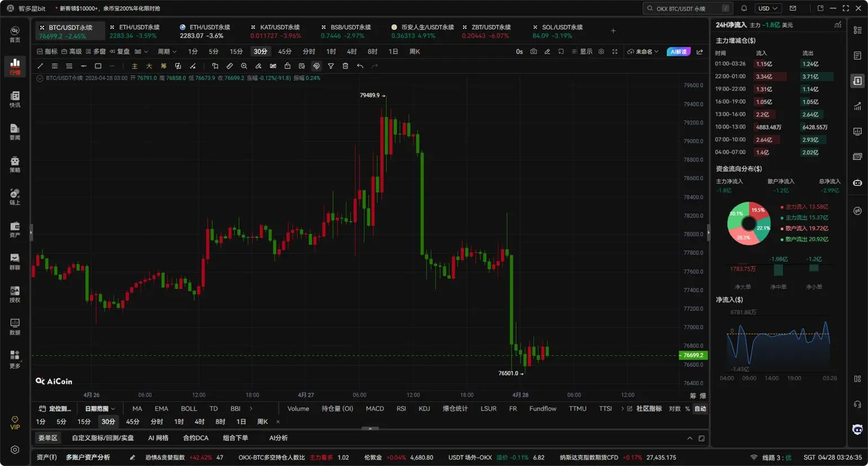Open the AI 网格 tab
The image size is (868, 466).
[158, 438]
